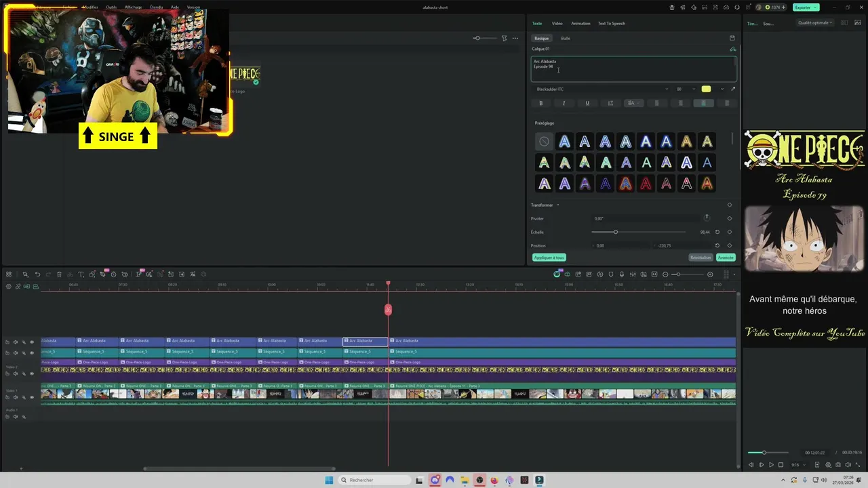Collapse the Transformer section
The image size is (868, 488).
(559, 205)
